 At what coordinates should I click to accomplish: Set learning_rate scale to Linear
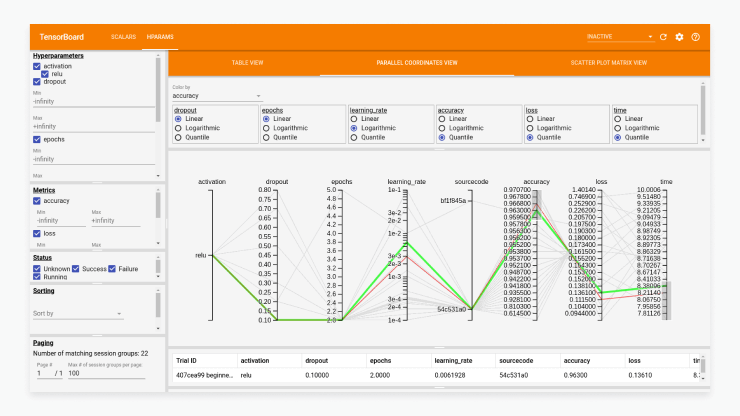[354, 119]
